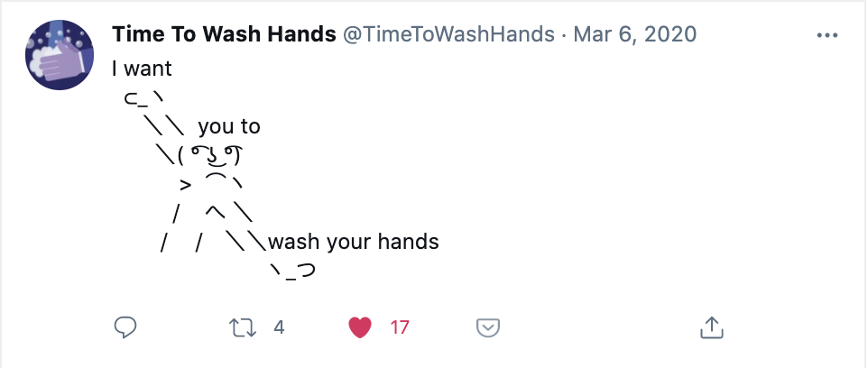The image size is (868, 368).
Task: Click the ASCII figure's lower right hand
Action: tap(293, 271)
